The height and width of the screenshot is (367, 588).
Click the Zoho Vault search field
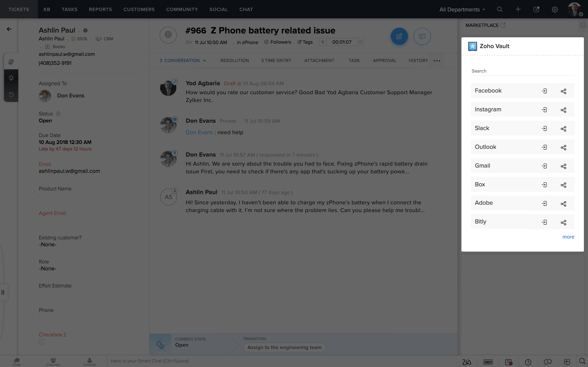(x=522, y=71)
